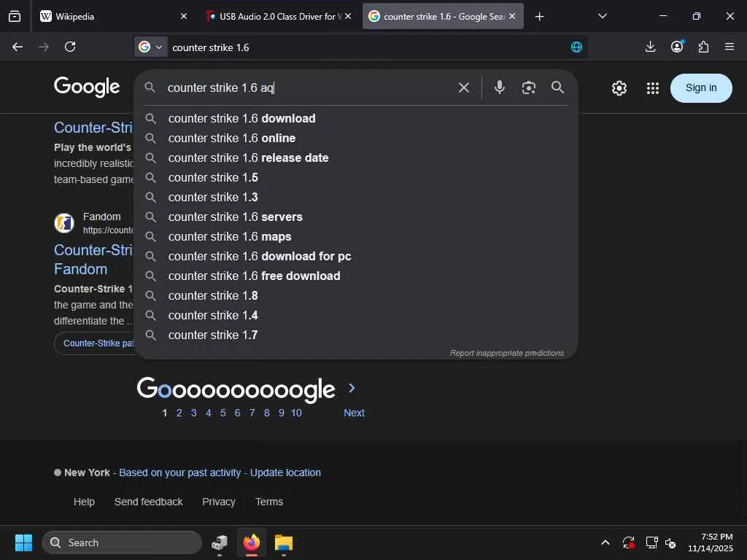Go to results page 2

tap(179, 413)
